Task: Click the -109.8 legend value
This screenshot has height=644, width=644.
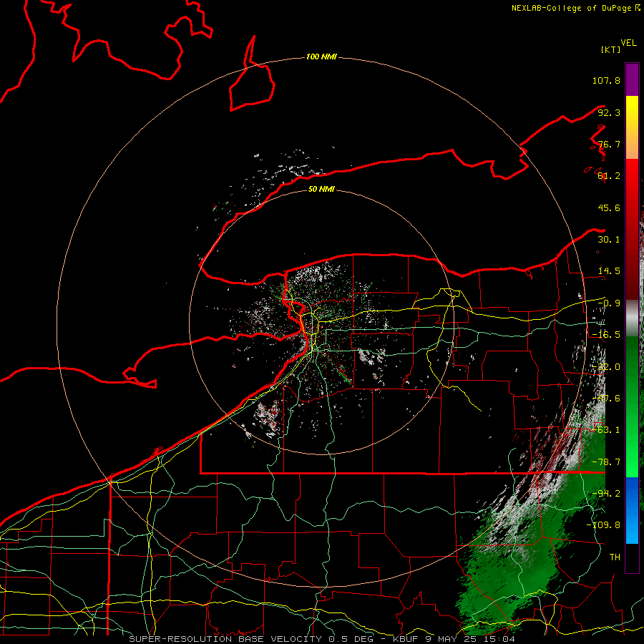Action: point(603,525)
